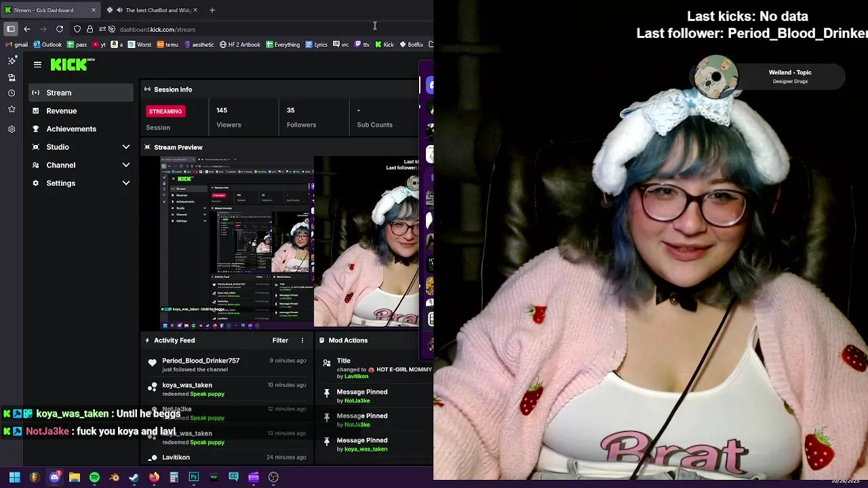Open a new browser tab with plus
This screenshot has width=868, height=488.
pos(212,10)
